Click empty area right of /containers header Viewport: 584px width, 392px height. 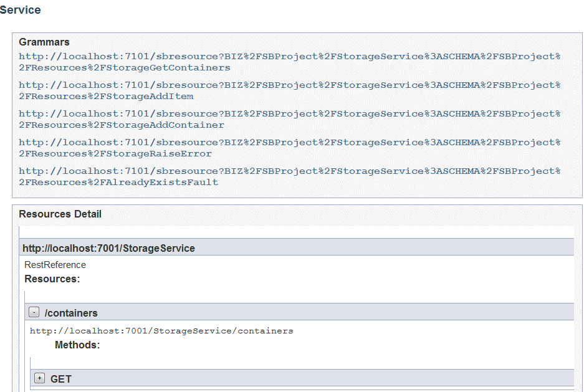click(x=335, y=312)
